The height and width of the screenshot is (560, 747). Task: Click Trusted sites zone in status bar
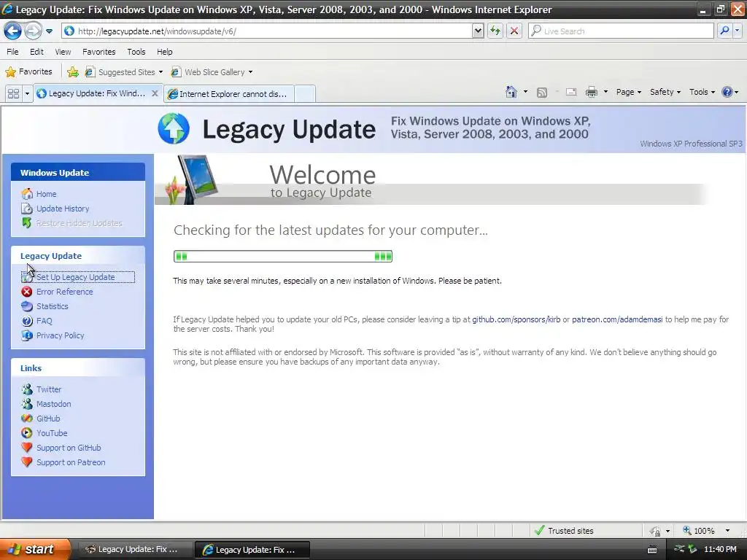click(564, 531)
